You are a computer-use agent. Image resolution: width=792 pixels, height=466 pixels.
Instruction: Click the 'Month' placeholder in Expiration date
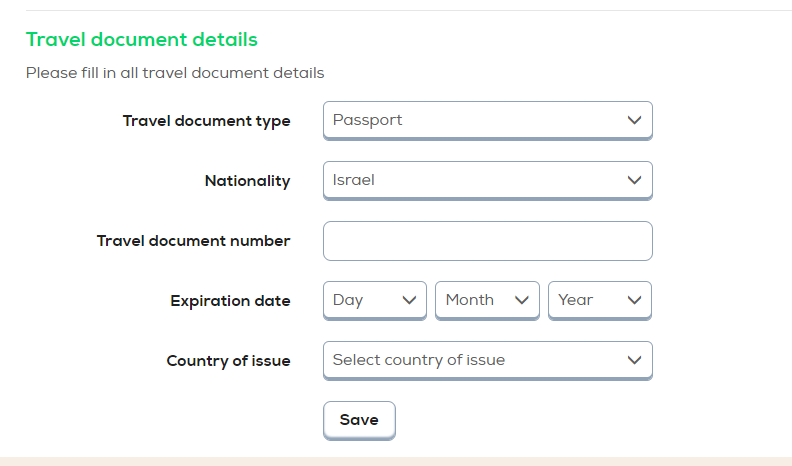(469, 300)
